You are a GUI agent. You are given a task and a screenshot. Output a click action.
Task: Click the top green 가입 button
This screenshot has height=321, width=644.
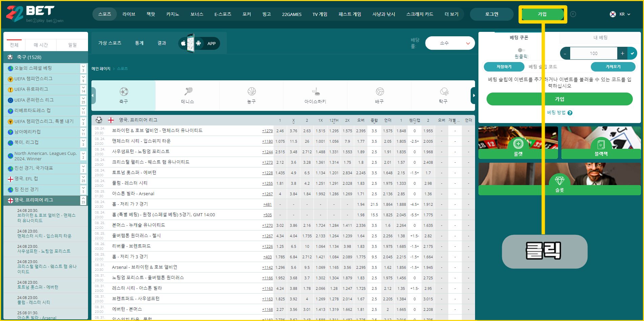click(542, 14)
